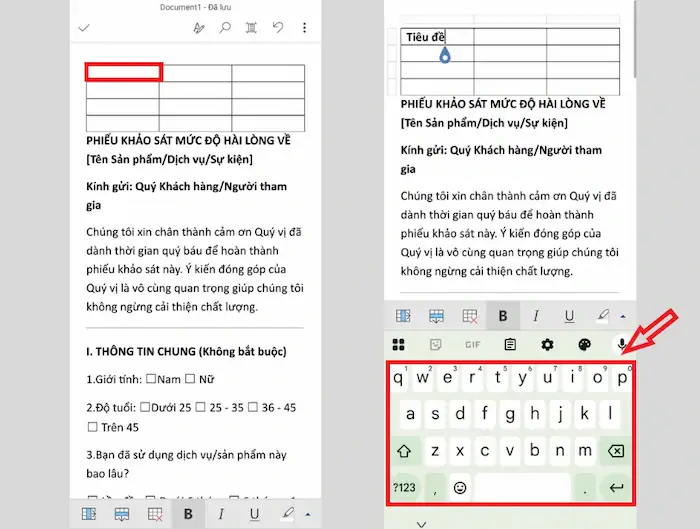Tap the spacebar on keyboard

coord(522,487)
